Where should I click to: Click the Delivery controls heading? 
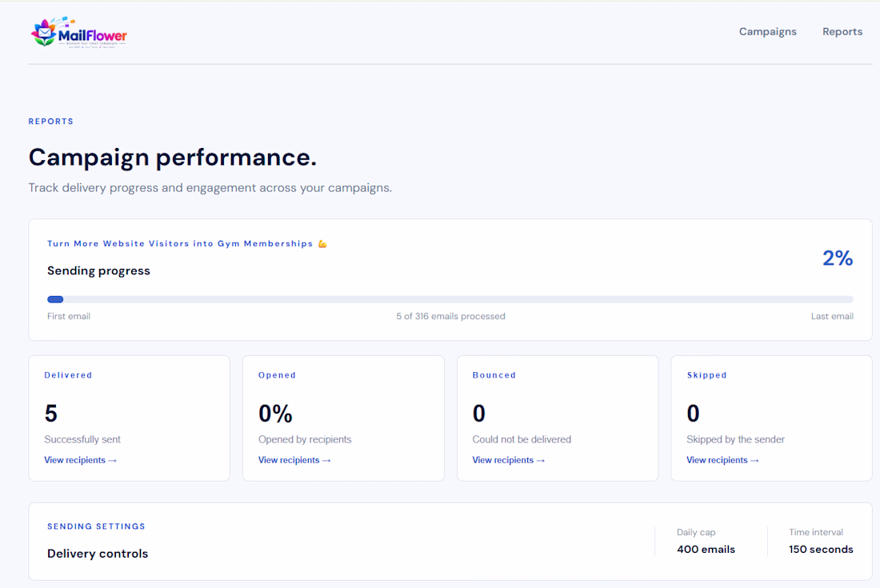coord(98,554)
